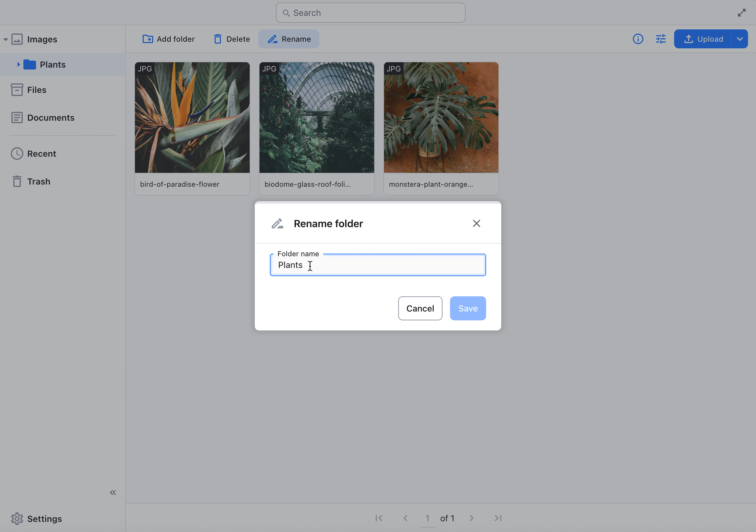This screenshot has width=756, height=532.
Task: Click the Recent clock icon
Action: (17, 153)
